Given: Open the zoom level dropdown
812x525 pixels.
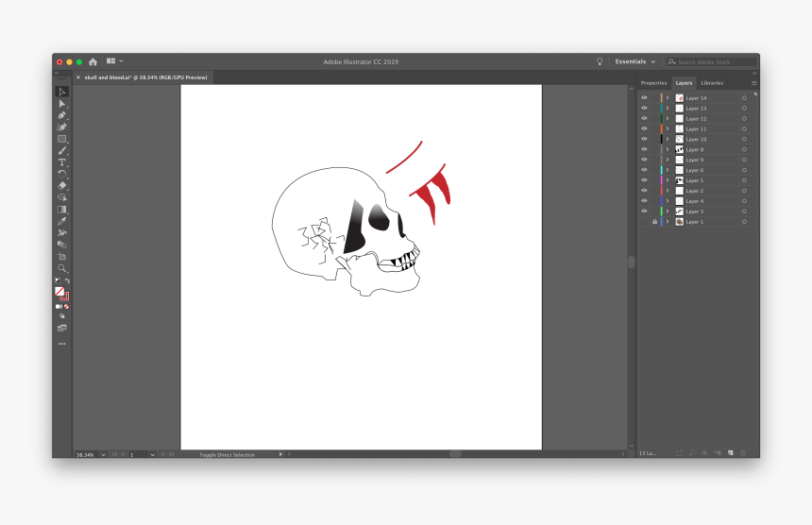Looking at the screenshot, I should click(x=103, y=454).
